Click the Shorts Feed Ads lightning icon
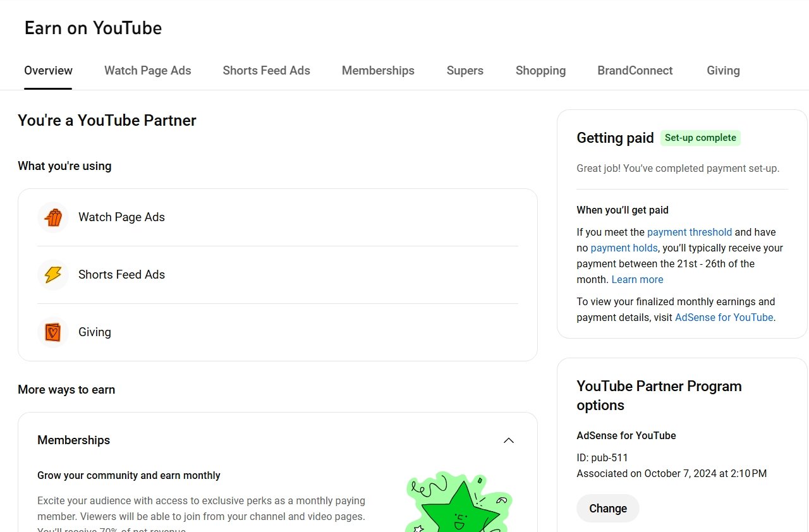 click(53, 275)
